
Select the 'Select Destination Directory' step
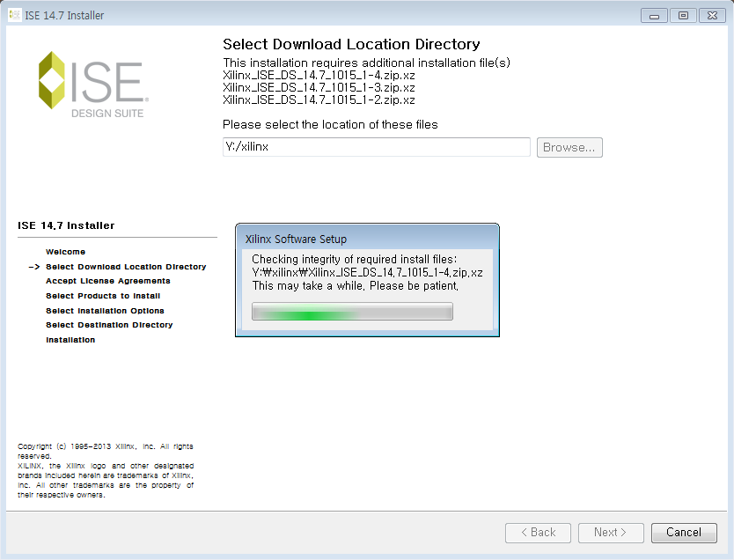(109, 325)
